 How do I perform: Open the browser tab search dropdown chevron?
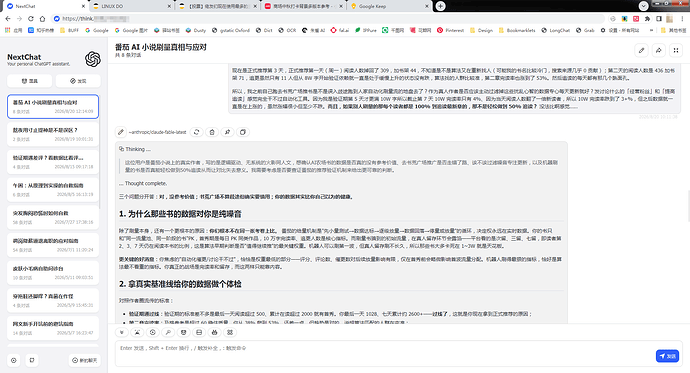pyautogui.click(x=643, y=6)
